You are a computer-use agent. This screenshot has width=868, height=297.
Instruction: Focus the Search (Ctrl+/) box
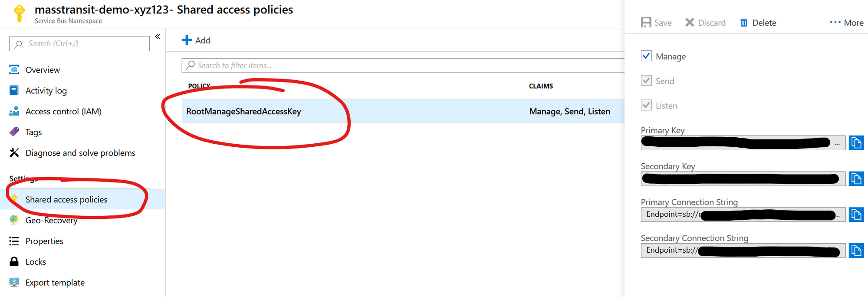79,43
